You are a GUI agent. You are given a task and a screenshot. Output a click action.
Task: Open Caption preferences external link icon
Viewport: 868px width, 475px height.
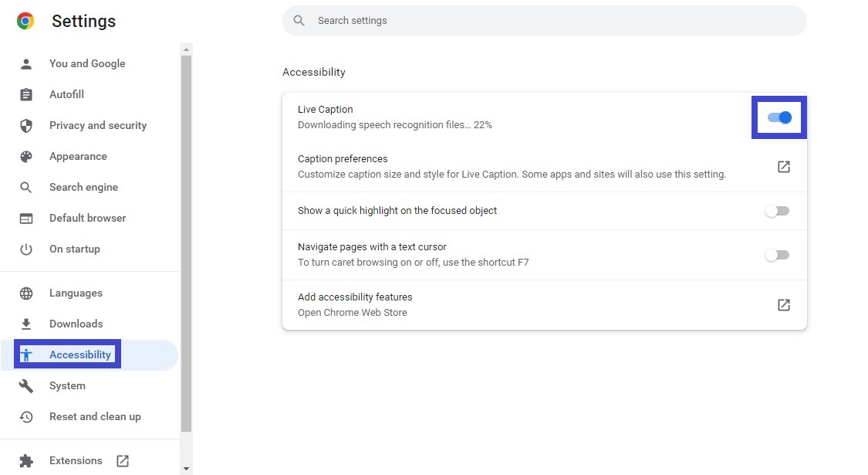coord(783,167)
